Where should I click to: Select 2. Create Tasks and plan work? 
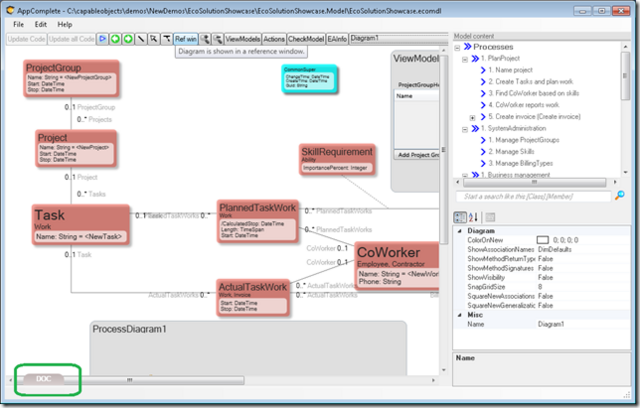tap(531, 82)
